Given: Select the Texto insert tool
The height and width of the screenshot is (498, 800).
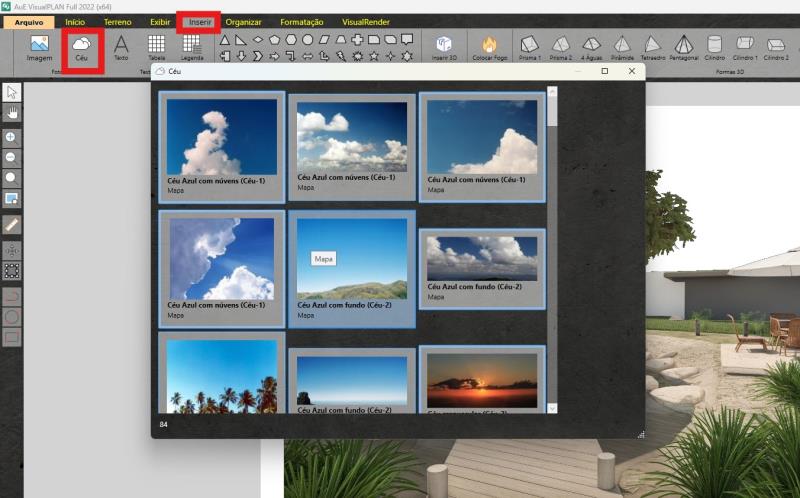Looking at the screenshot, I should 121,48.
